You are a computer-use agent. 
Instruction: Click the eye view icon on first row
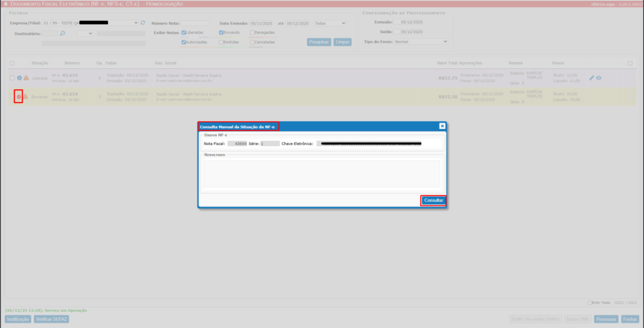point(599,78)
